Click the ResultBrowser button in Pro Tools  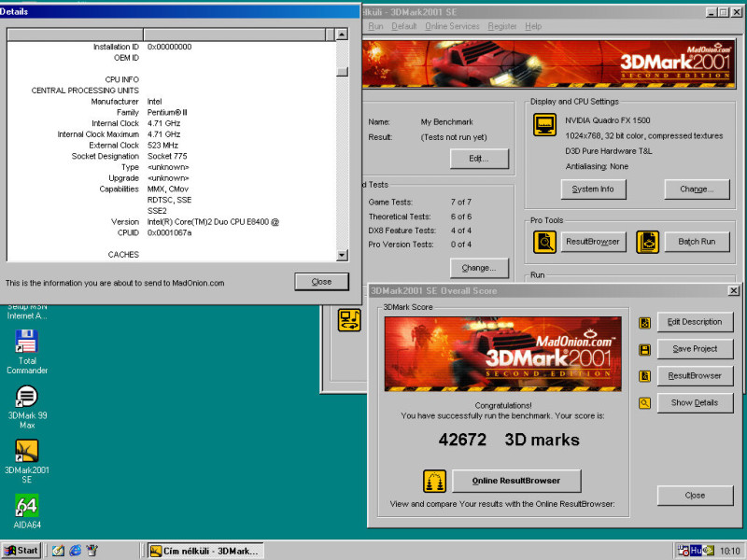593,242
